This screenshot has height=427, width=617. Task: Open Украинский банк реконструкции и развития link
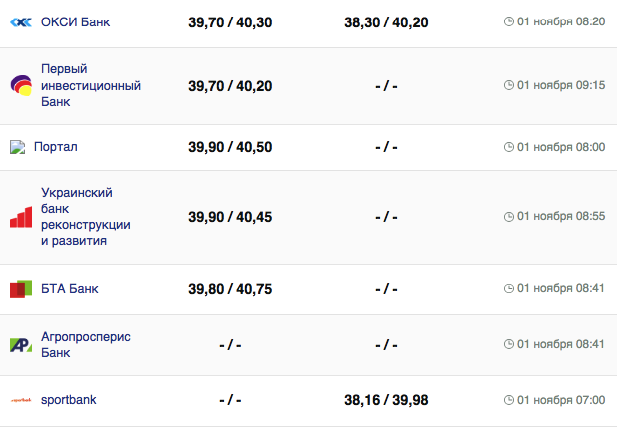[x=85, y=217]
